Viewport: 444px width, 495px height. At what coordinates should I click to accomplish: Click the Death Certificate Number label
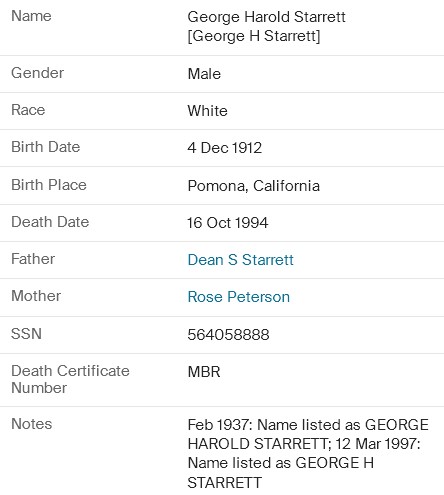pos(70,379)
